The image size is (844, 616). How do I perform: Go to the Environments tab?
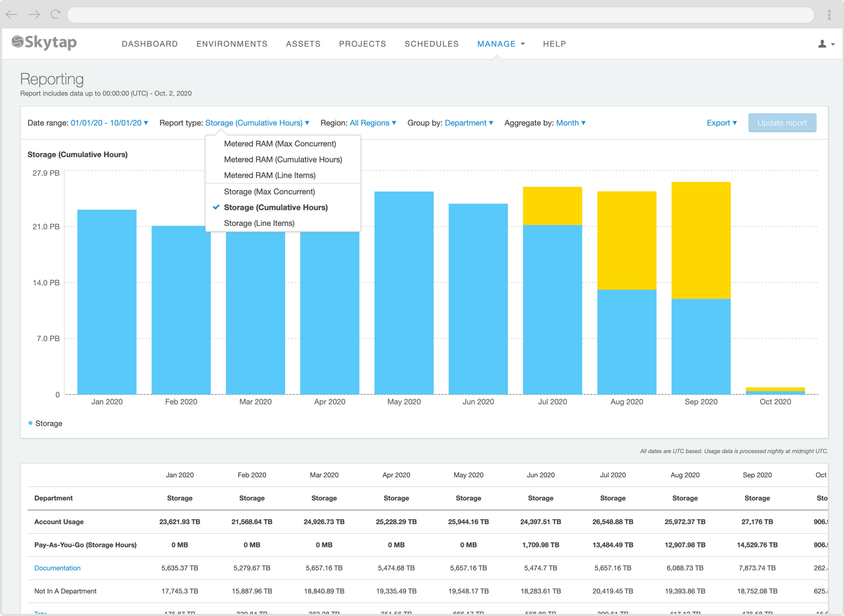[232, 44]
